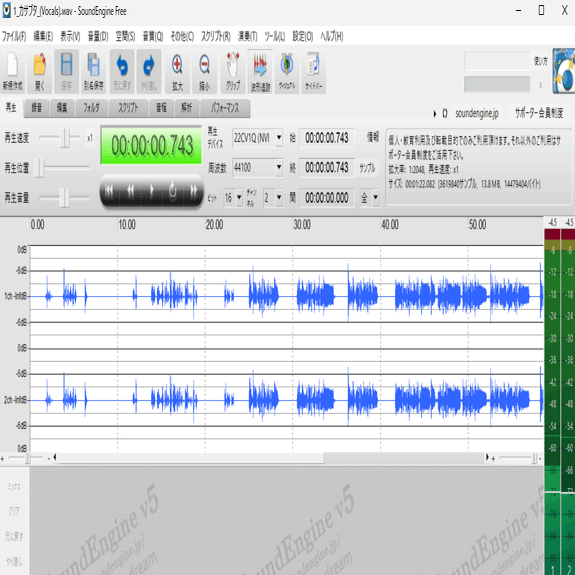
Task: Zoom out with the 縮小 magnifier icon
Action: coord(204,72)
